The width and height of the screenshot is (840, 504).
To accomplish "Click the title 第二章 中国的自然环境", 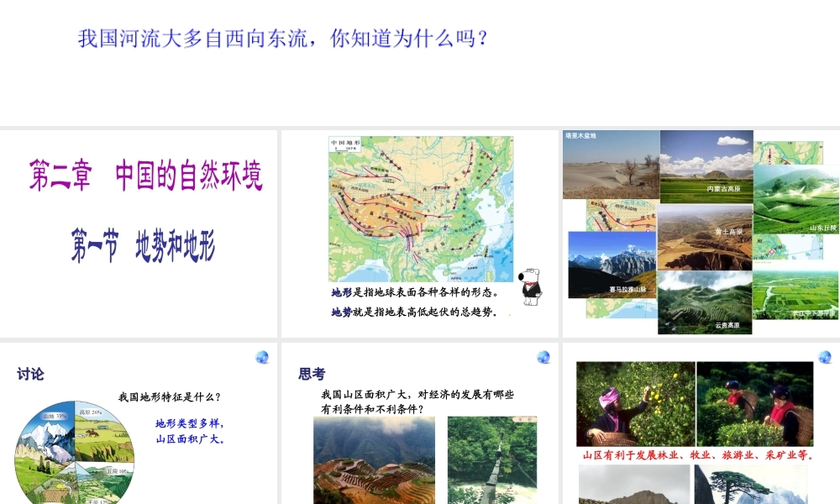I will tap(145, 176).
